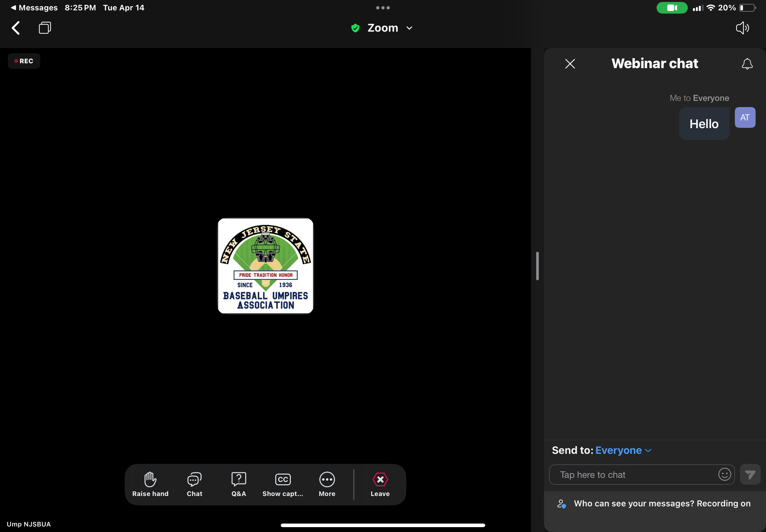The width and height of the screenshot is (766, 532).
Task: Close the Webinar chat panel
Action: point(570,64)
